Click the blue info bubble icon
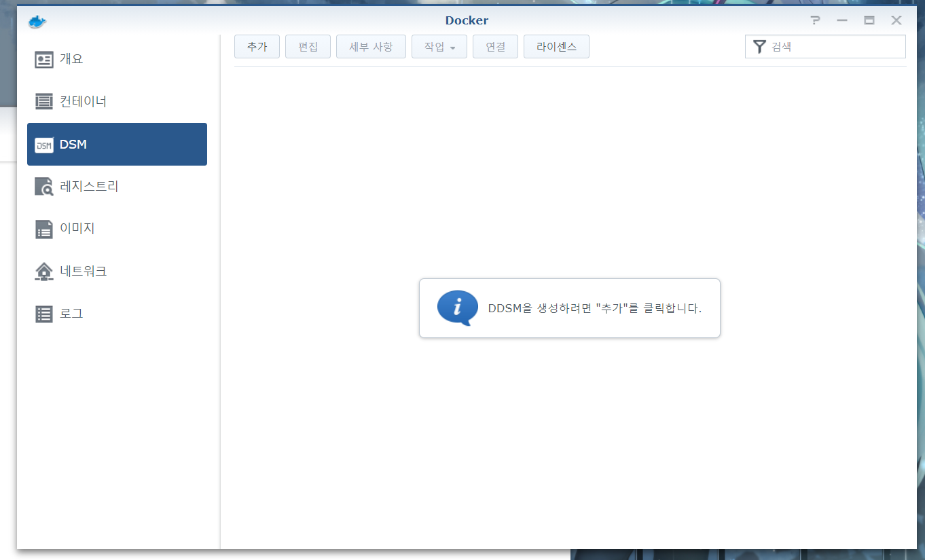925x560 pixels. pos(458,308)
